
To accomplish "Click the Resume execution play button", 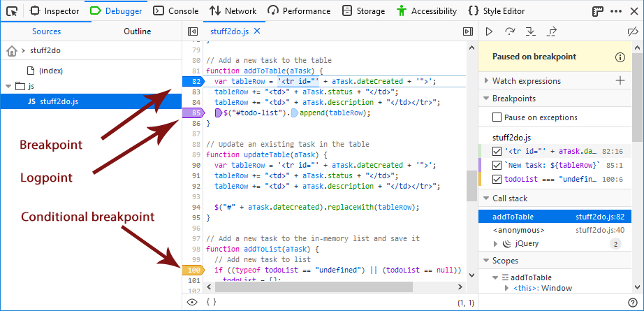I will (x=489, y=31).
